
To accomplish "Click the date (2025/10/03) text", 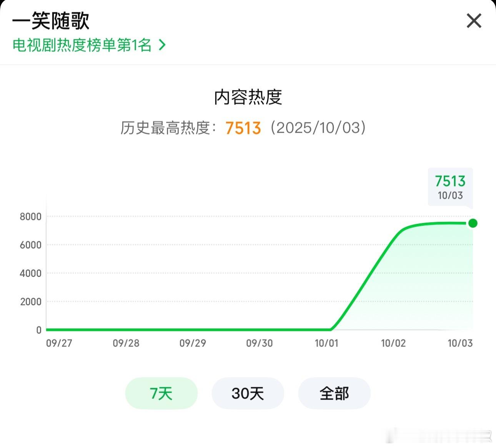I will click(x=318, y=128).
